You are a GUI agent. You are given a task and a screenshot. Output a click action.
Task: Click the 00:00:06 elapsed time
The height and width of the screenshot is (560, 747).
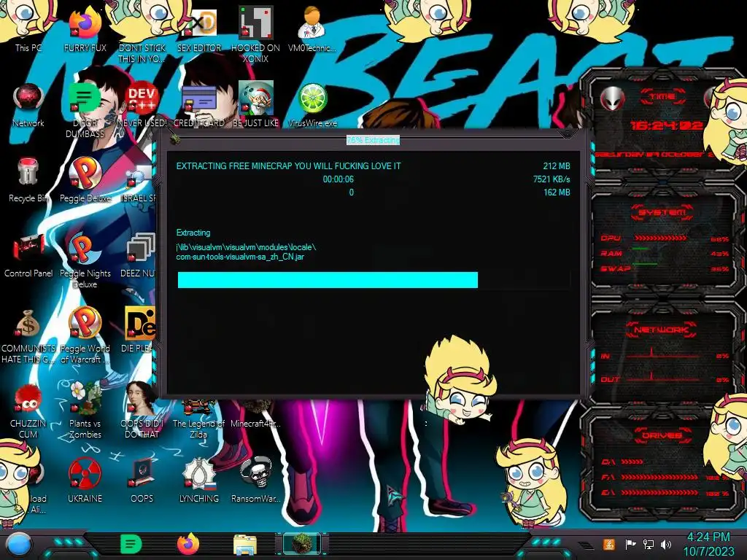pyautogui.click(x=338, y=179)
